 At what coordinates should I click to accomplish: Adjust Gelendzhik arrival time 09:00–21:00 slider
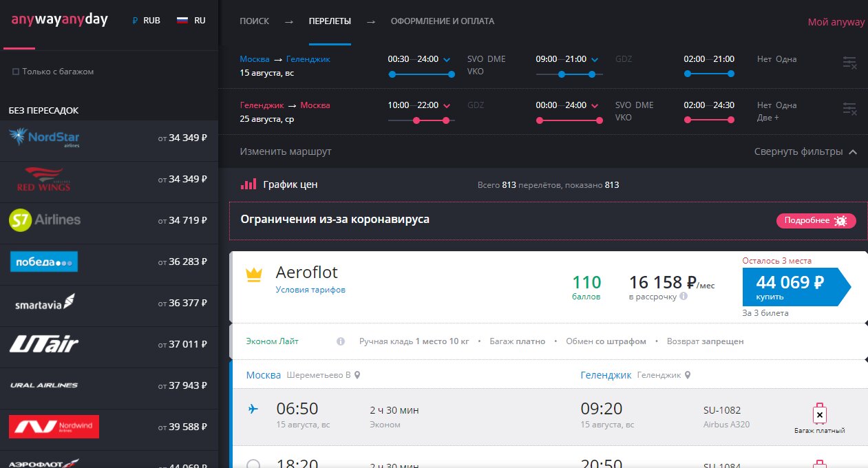point(570,74)
